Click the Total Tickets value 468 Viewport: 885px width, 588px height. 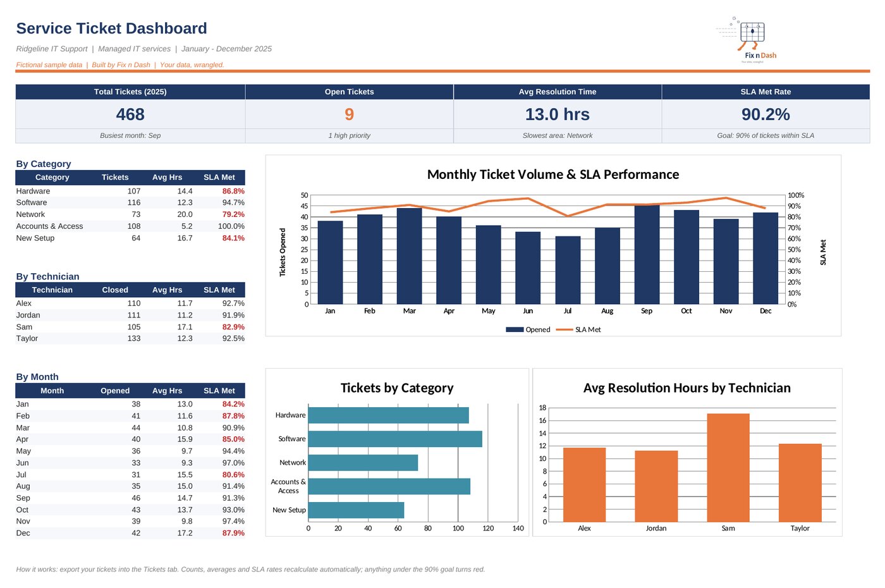point(130,114)
